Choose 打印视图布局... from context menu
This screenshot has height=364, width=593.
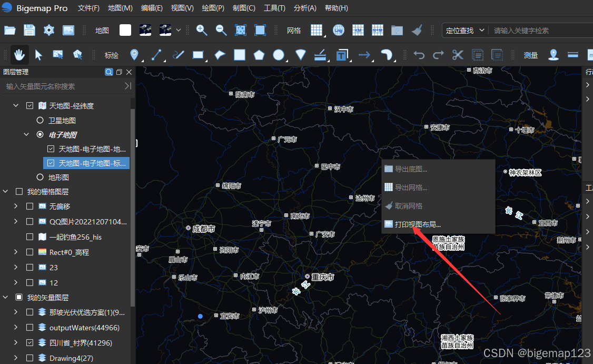pyautogui.click(x=438, y=224)
